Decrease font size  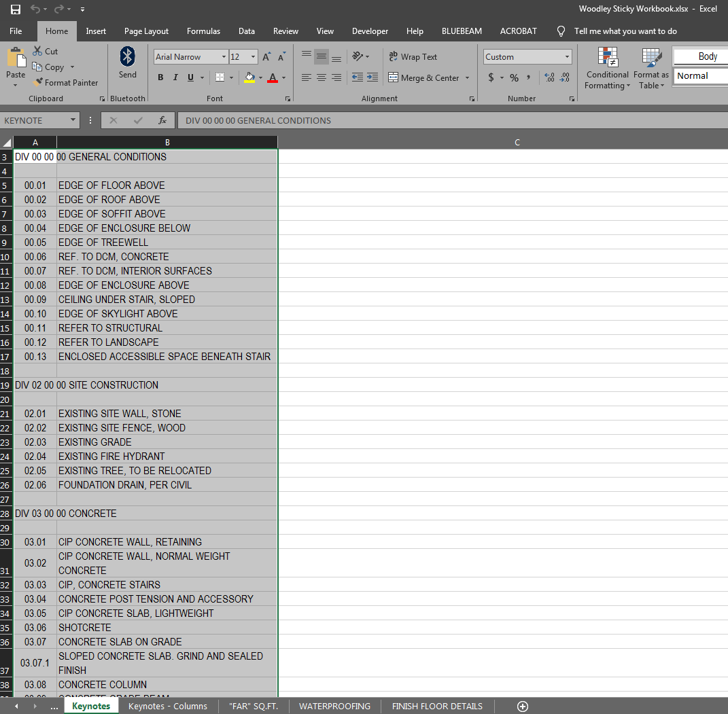point(281,57)
